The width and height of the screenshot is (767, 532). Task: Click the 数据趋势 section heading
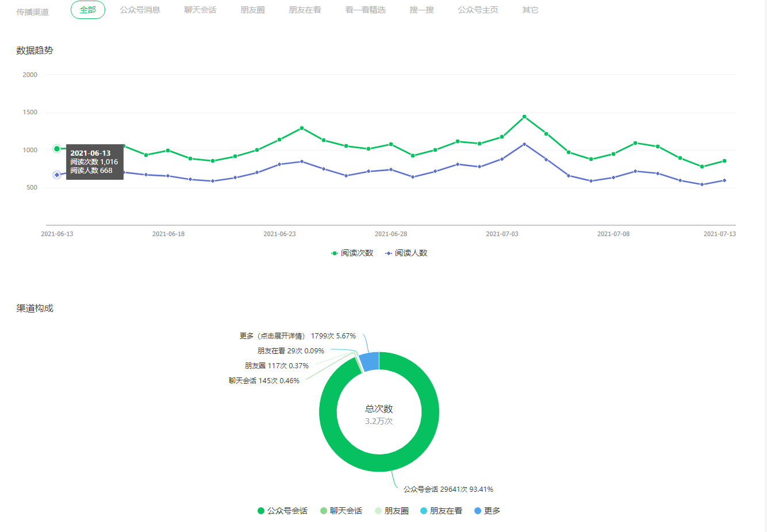[34, 51]
